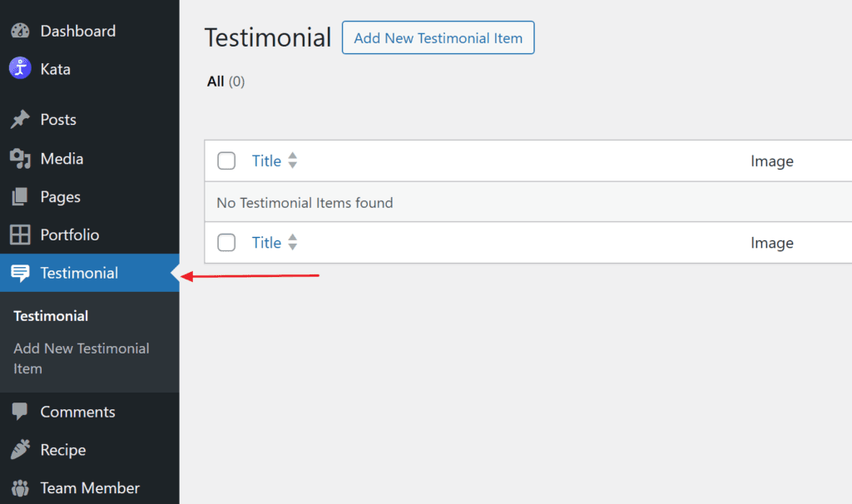Open the Testimonial submenu entry
This screenshot has height=504, width=852.
click(51, 316)
